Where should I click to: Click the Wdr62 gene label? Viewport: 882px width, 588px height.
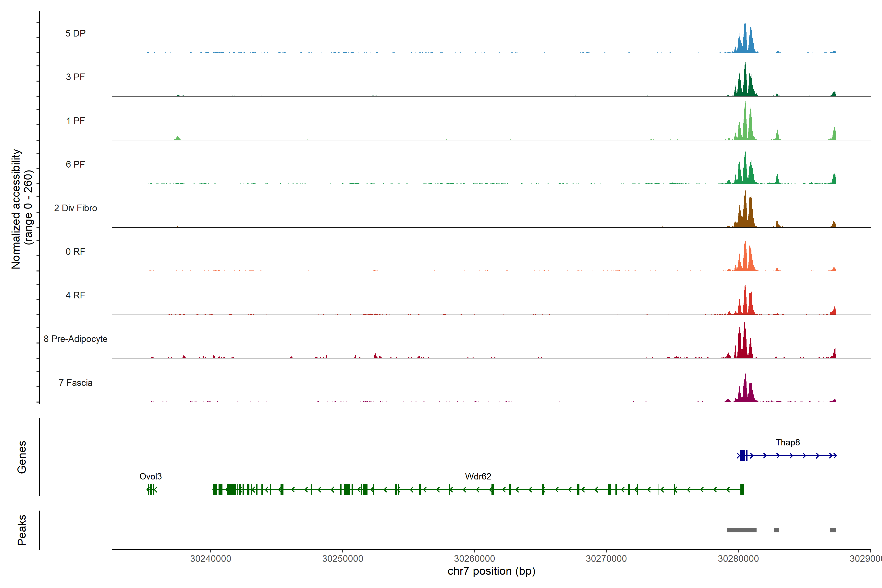click(478, 477)
